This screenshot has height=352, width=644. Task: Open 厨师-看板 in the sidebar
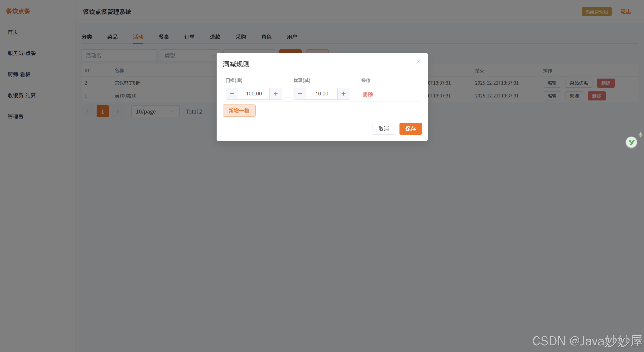pos(19,74)
